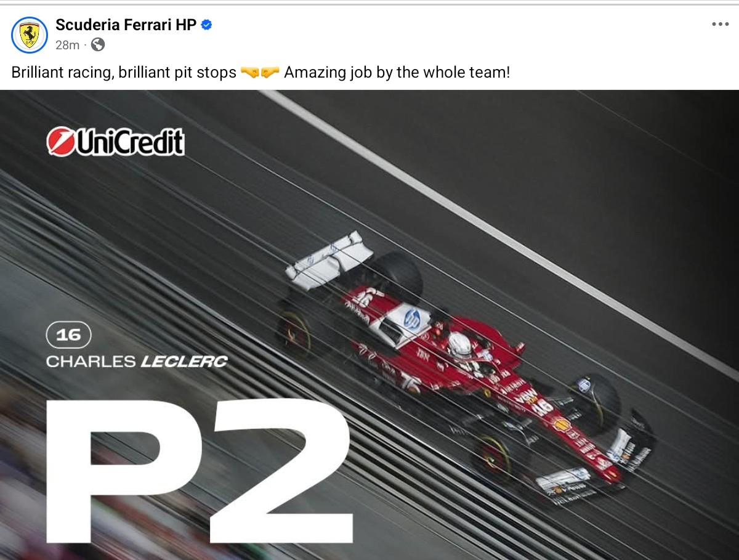Open the Ferrari prancing horse profile picture
This screenshot has width=739, height=560.
pos(29,35)
